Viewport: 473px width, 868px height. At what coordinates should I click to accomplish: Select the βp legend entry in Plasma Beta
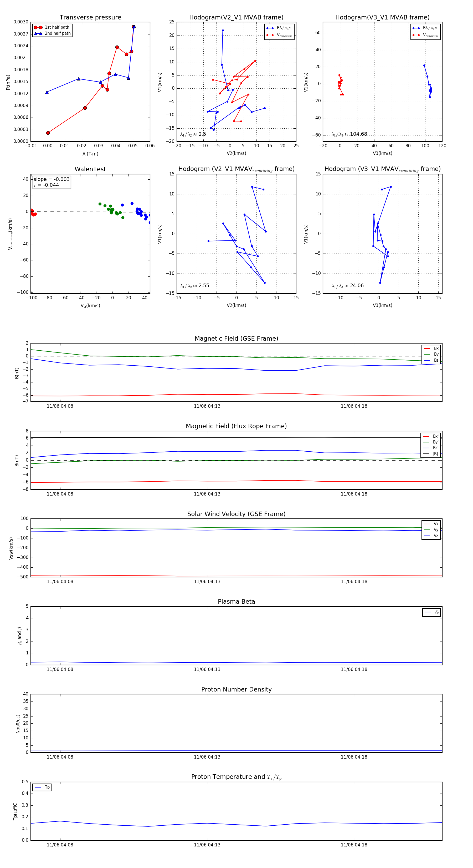(431, 612)
